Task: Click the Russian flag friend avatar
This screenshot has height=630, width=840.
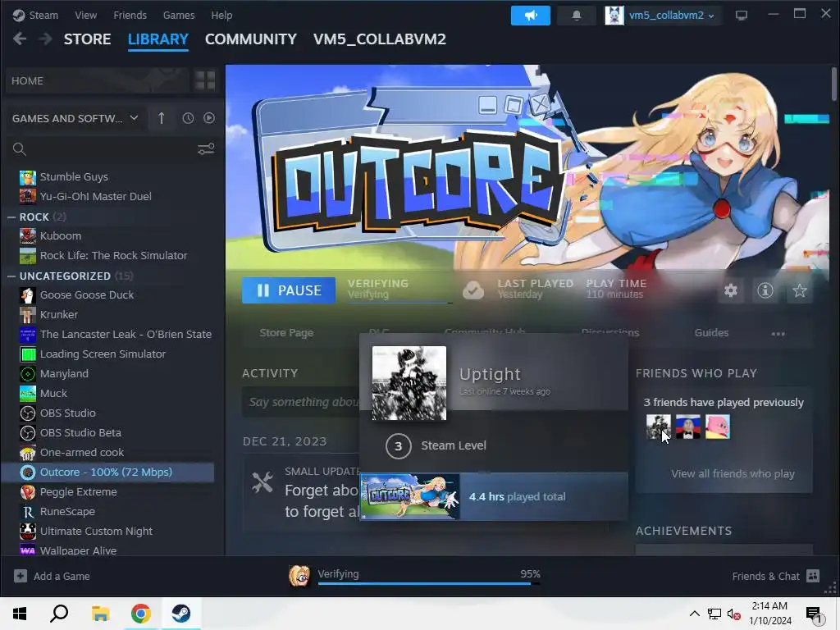Action: pyautogui.click(x=688, y=427)
